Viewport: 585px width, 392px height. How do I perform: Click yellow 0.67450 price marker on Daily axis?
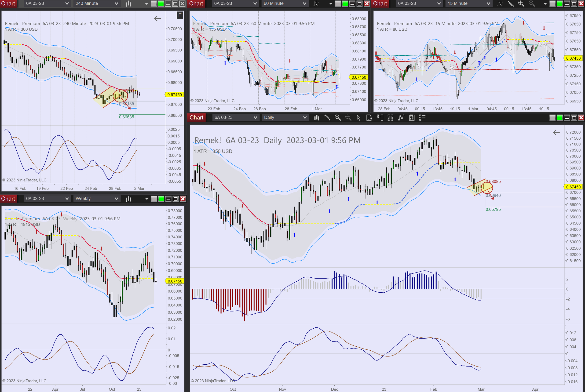coord(573,187)
